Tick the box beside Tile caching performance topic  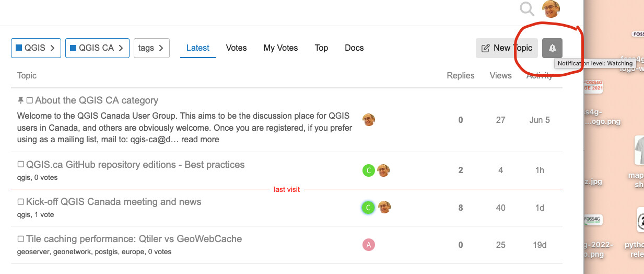click(21, 238)
